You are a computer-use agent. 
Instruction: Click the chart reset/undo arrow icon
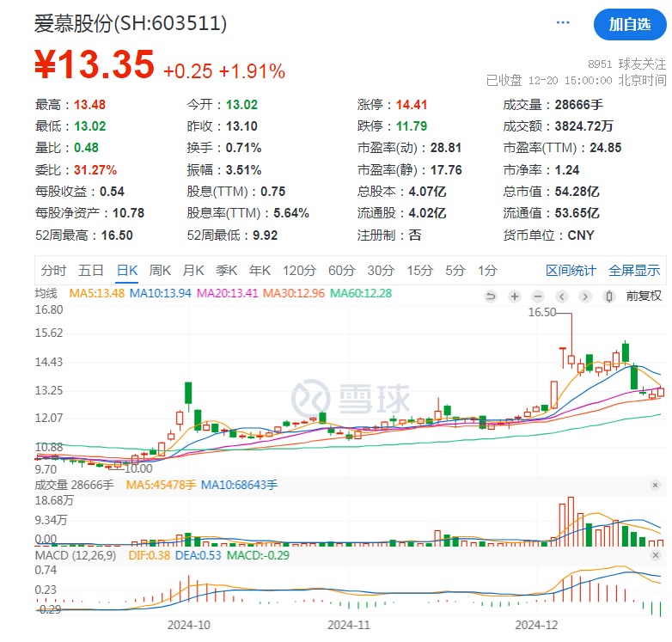coord(491,297)
